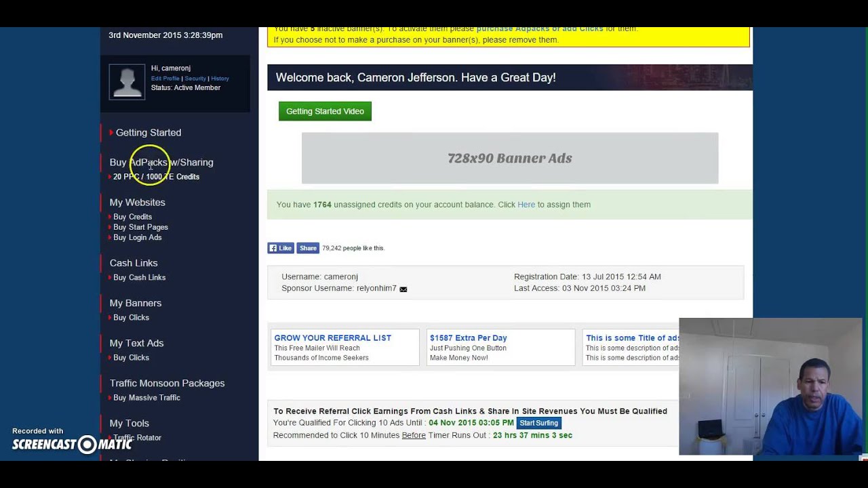Screen dimensions: 868x488
Task: Open Buy AdPacks w/Sharing menu item
Action: [161, 163]
